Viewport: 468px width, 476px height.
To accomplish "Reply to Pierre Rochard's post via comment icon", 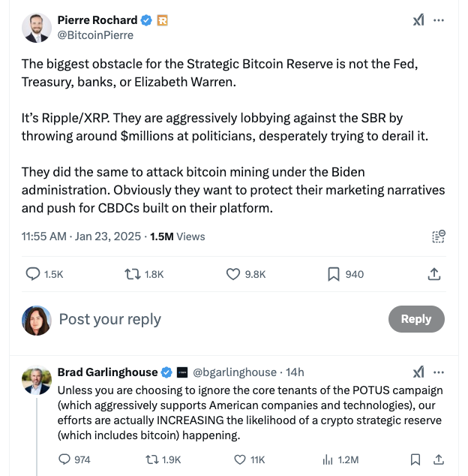I will [33, 274].
